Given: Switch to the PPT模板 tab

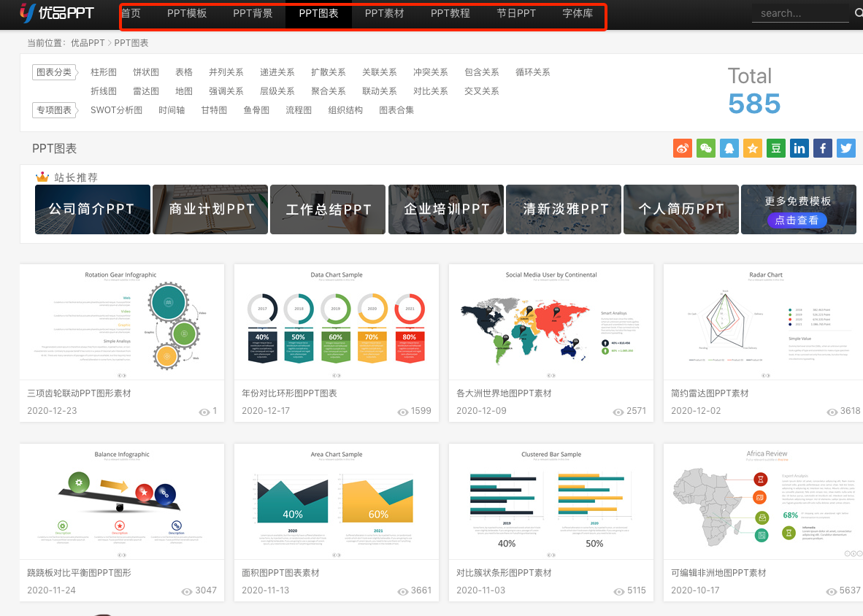Looking at the screenshot, I should [187, 12].
